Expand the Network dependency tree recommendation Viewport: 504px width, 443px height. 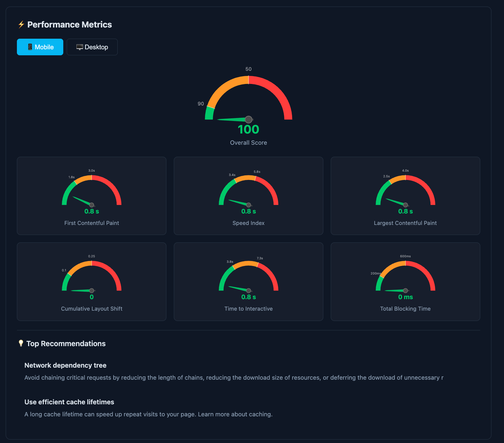point(65,365)
